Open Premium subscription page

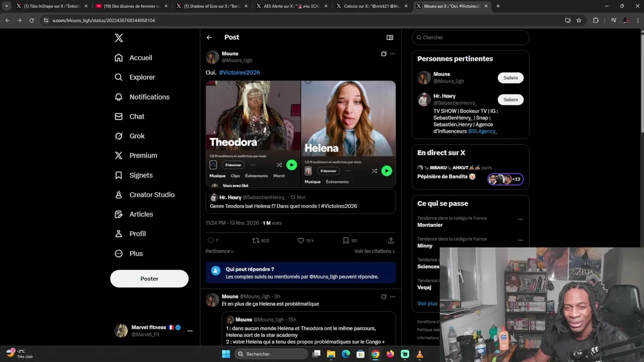(x=136, y=156)
